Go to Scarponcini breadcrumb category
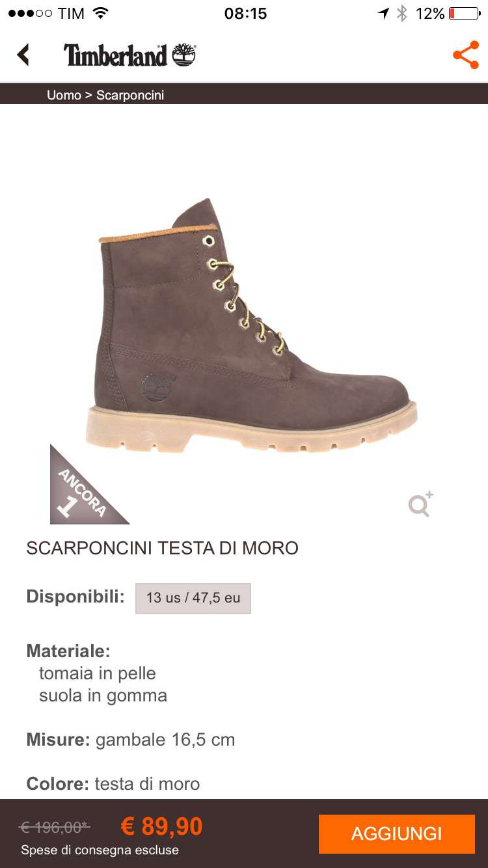 point(130,95)
